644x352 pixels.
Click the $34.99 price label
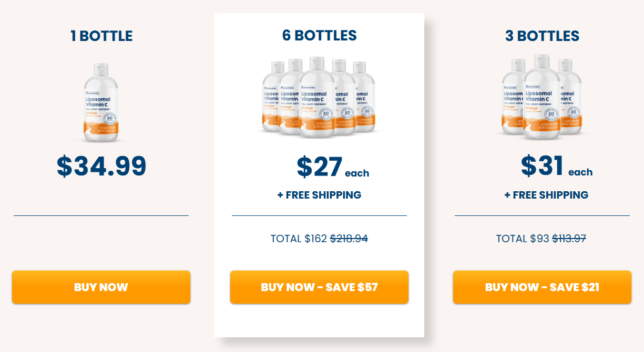[x=101, y=165]
